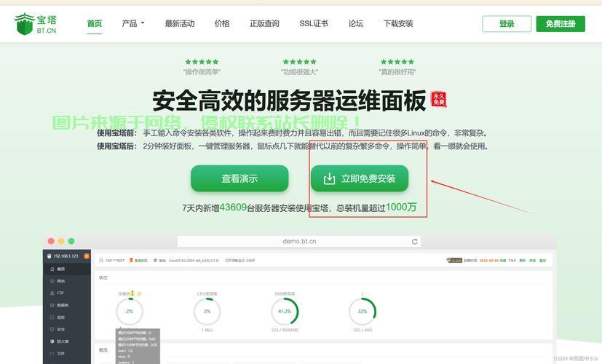The width and height of the screenshot is (602, 364).
Task: Expand the 产品 dropdown menu
Action: [133, 23]
